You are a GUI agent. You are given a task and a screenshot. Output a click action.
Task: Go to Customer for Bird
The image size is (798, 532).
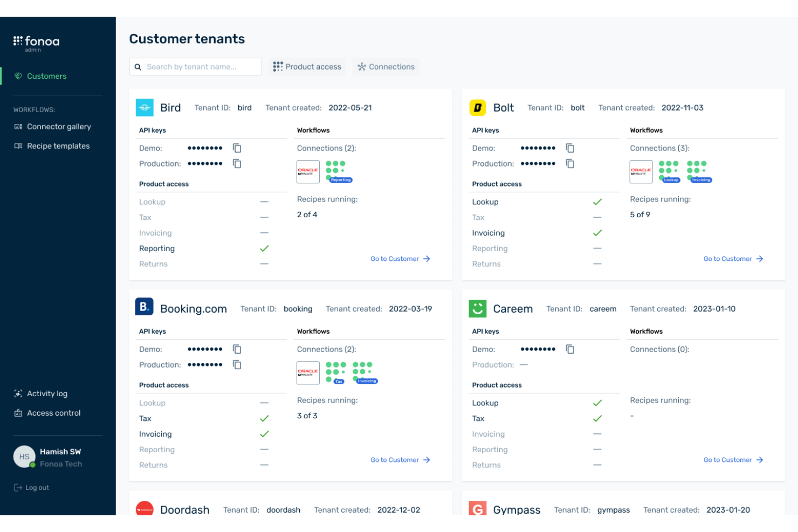click(x=401, y=259)
